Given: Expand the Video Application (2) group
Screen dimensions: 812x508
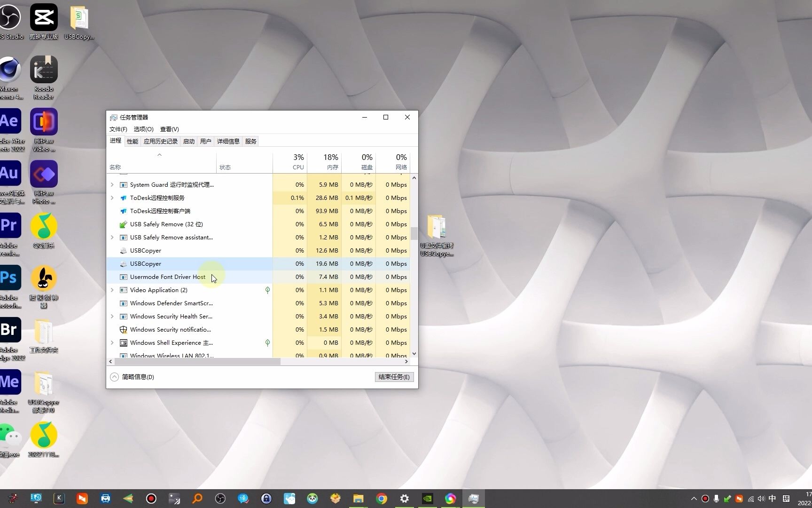Looking at the screenshot, I should point(112,290).
